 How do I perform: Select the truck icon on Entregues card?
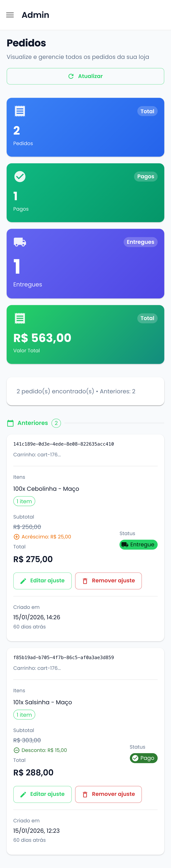[20, 242]
